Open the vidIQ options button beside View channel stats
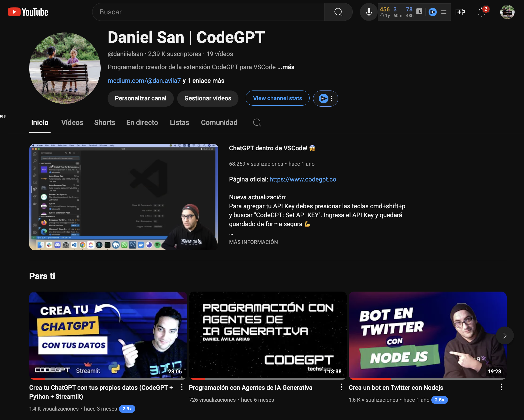Viewport: 524px width, 420px height. 325,98
